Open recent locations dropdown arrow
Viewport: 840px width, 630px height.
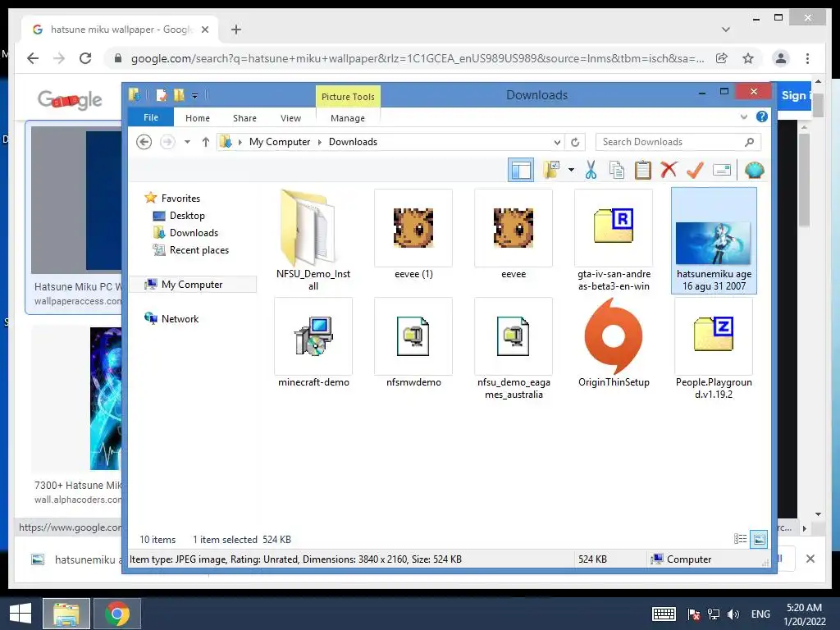click(187, 142)
